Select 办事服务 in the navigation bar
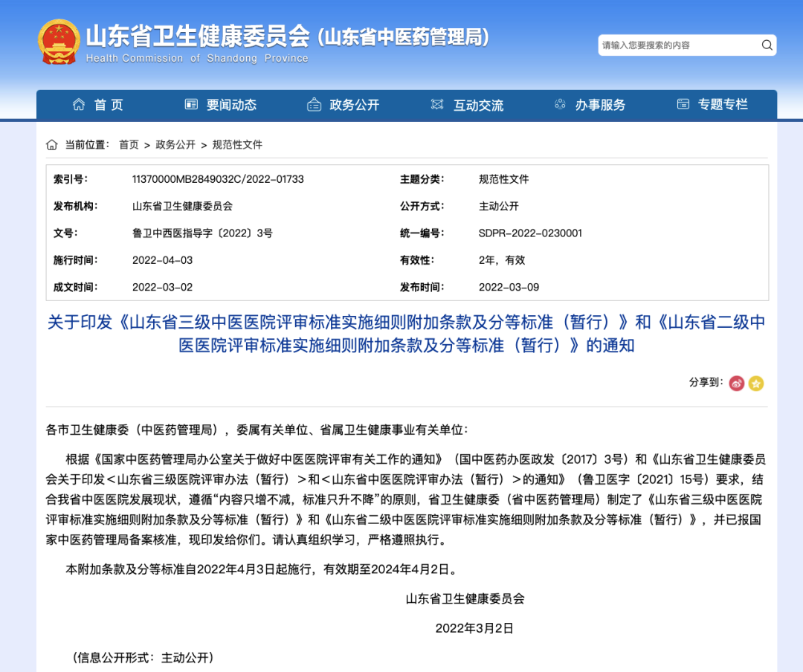 coord(600,104)
